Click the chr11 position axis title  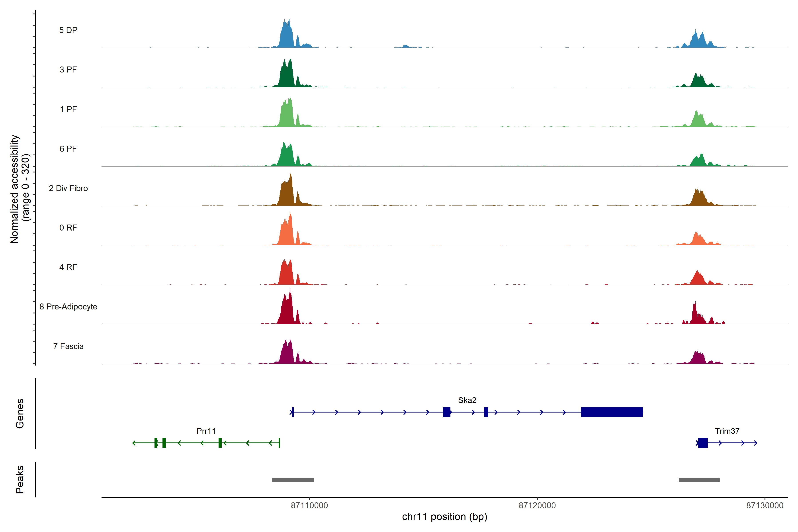[x=444, y=517]
